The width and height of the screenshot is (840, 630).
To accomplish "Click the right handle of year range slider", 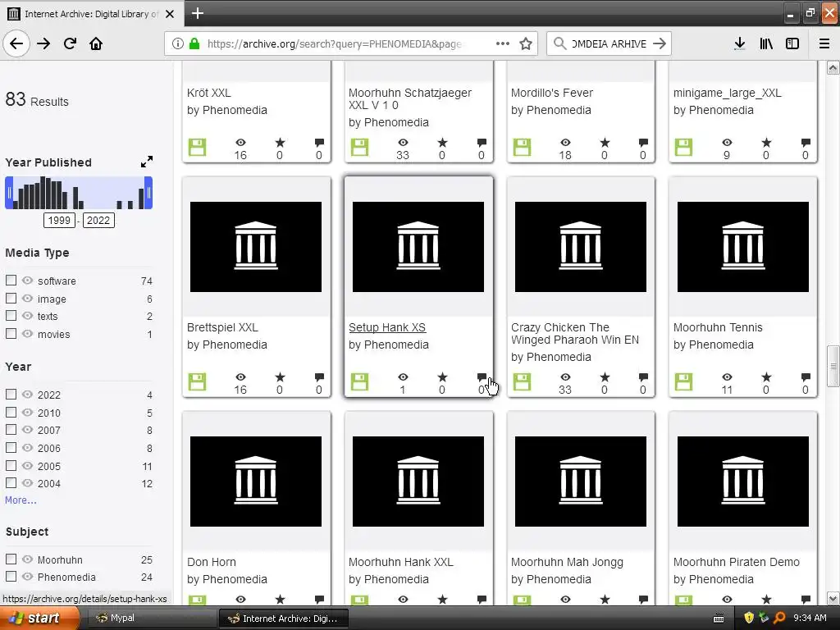I will (148, 193).
